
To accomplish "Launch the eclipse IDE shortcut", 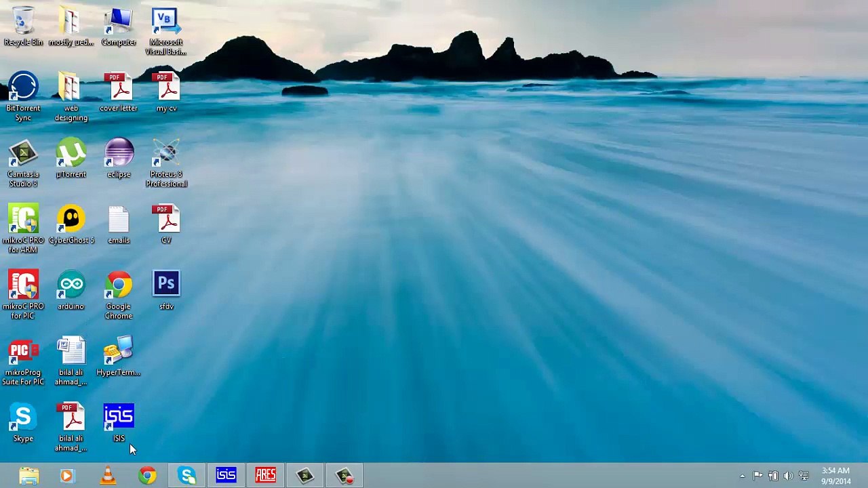I will point(119,159).
